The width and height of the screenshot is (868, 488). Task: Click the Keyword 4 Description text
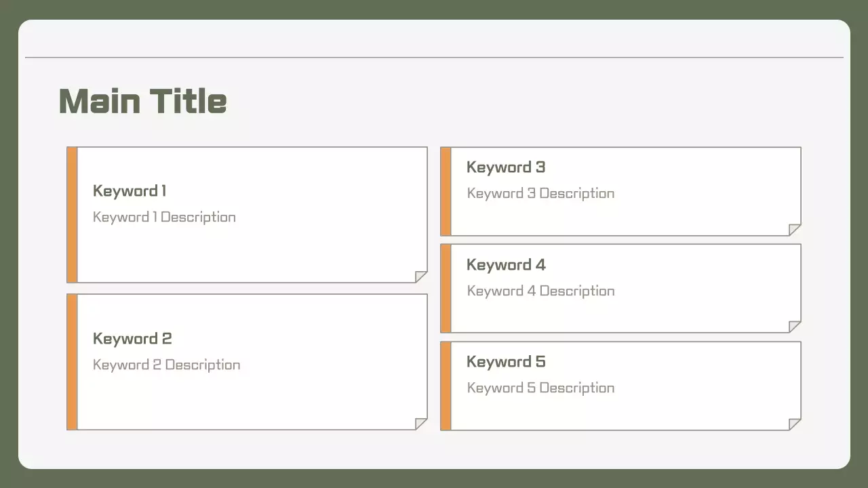[x=540, y=291]
